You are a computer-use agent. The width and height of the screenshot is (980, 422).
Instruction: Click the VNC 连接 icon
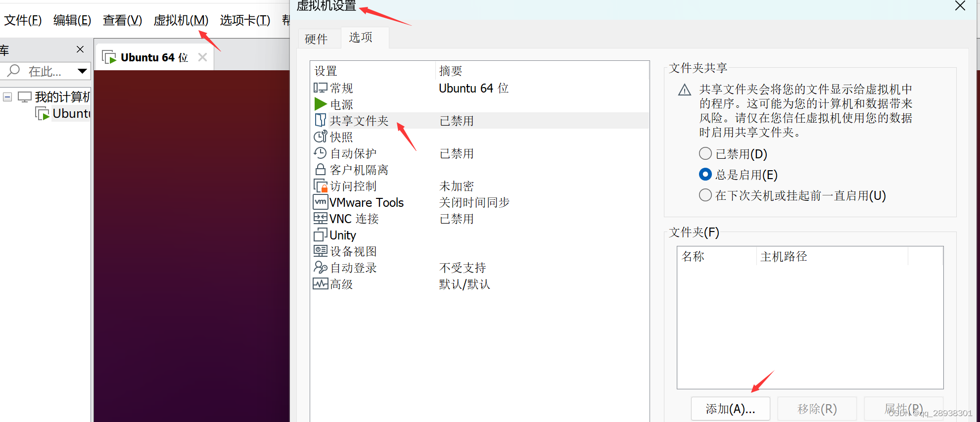(321, 218)
